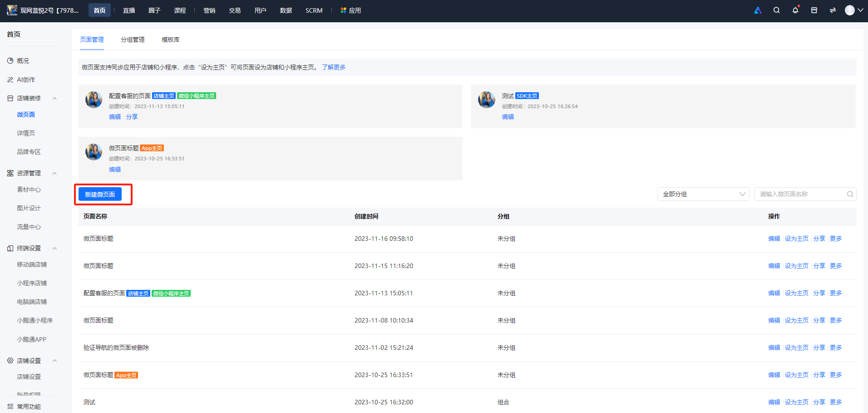Collapse the 店铺装修 sidebar section
868x413 pixels.
pyautogui.click(x=54, y=98)
